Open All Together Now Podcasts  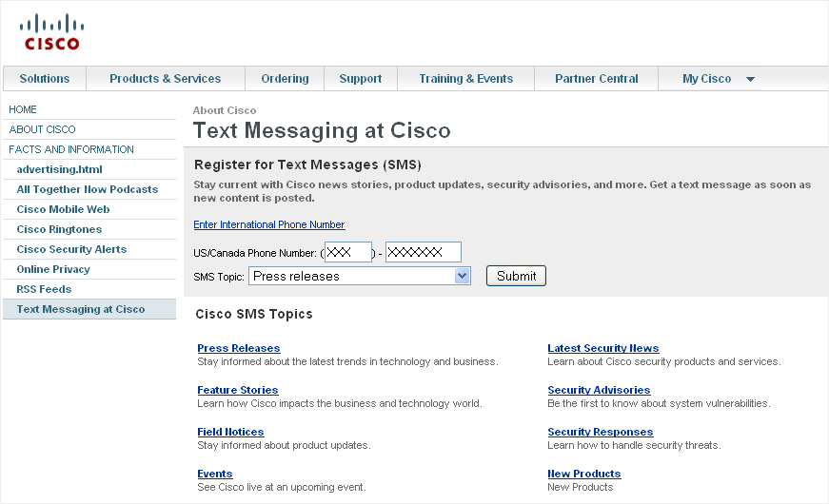(88, 189)
